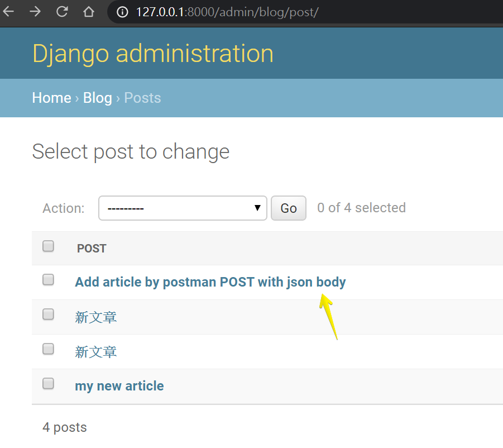Click the site info icon in address bar
The width and height of the screenshot is (503, 448).
coord(123,12)
